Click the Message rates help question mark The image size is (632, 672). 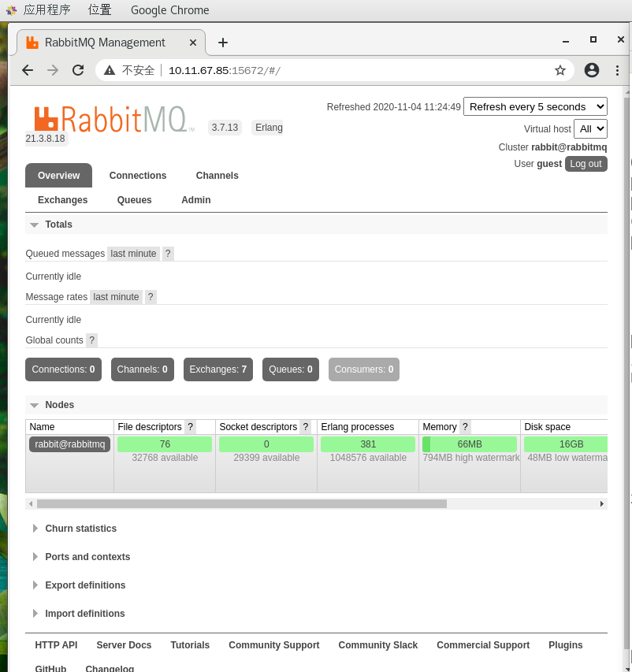tap(151, 297)
